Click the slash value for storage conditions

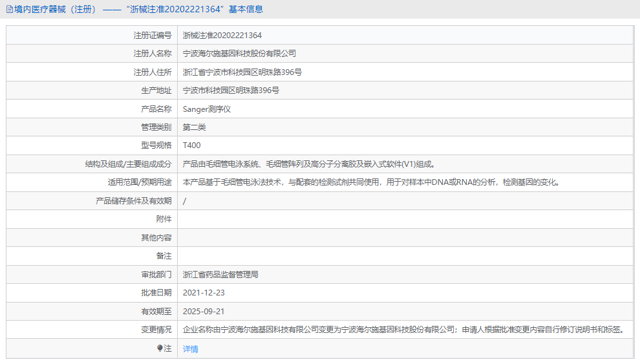(x=184, y=201)
